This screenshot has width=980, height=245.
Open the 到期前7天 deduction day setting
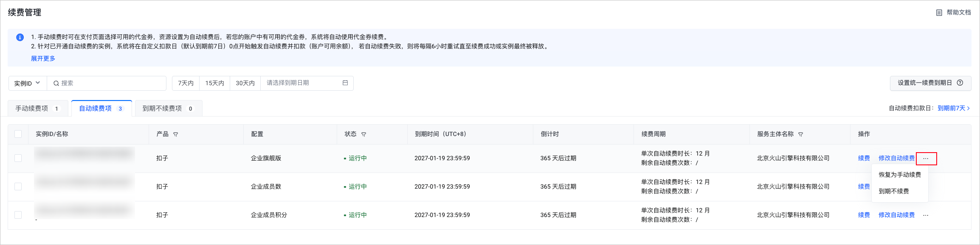click(954, 109)
